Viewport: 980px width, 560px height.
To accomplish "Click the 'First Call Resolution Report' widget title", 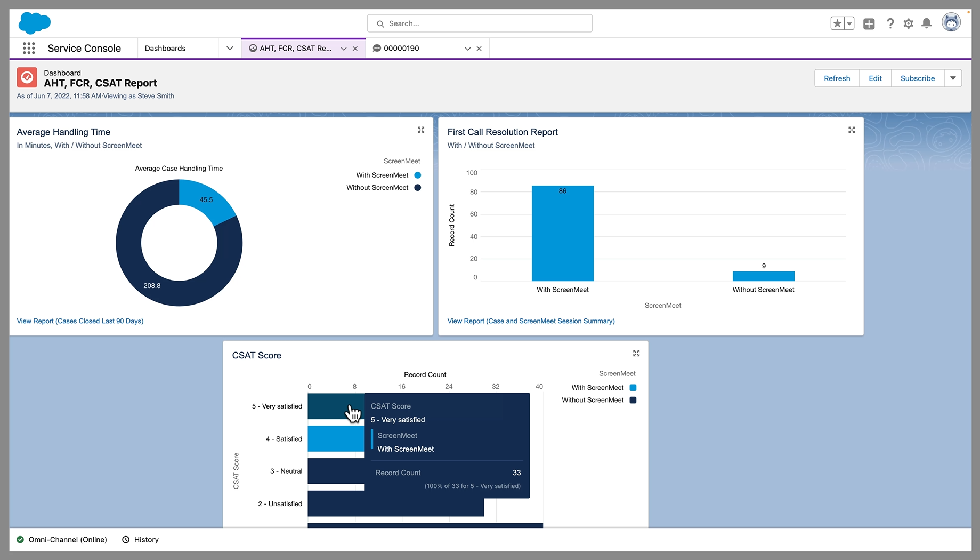I will 503,132.
